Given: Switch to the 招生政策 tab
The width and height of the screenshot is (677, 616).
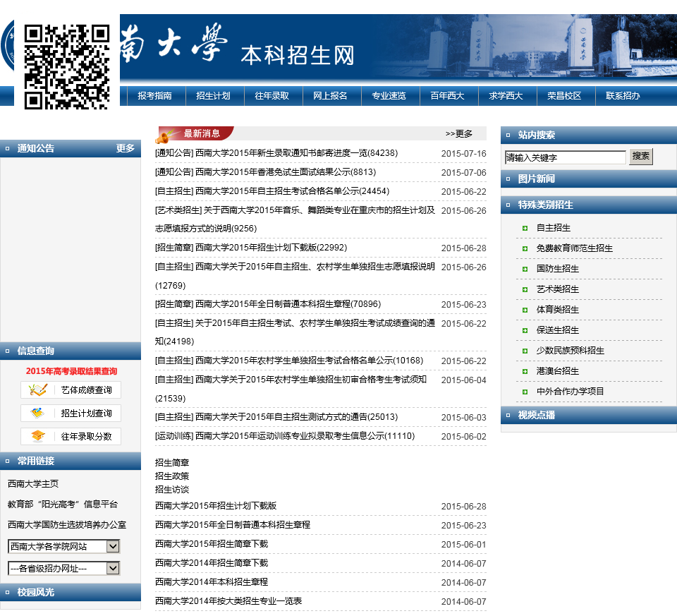Looking at the screenshot, I should (x=172, y=476).
